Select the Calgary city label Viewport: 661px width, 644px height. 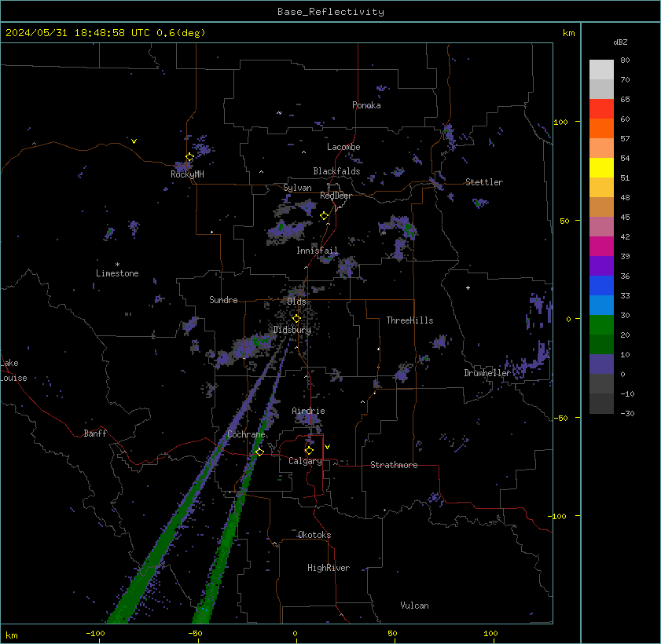click(305, 461)
